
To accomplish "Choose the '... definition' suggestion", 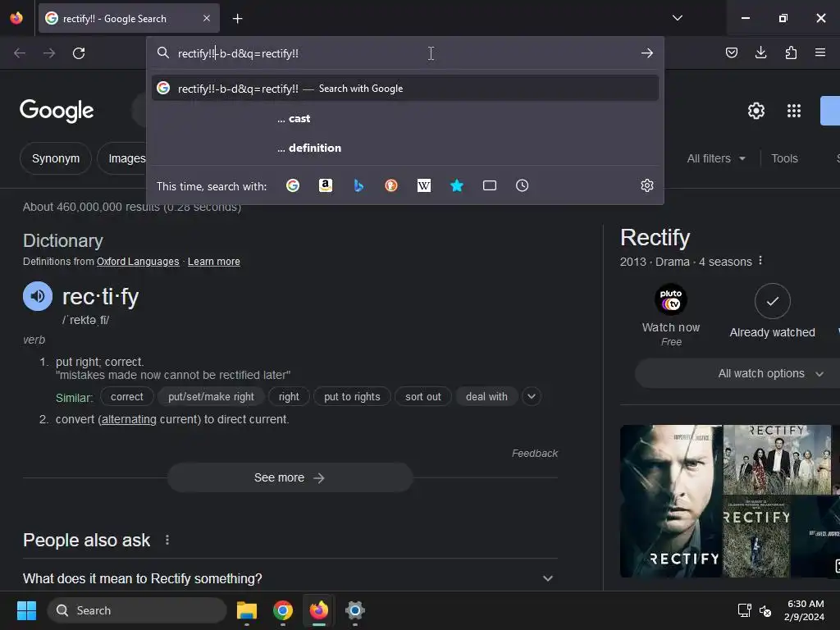I will pyautogui.click(x=405, y=148).
